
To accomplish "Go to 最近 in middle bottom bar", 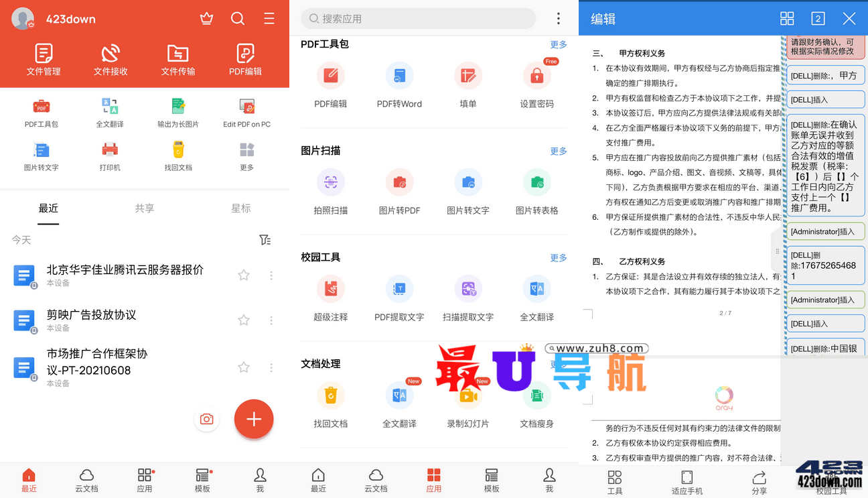I will coord(318,480).
